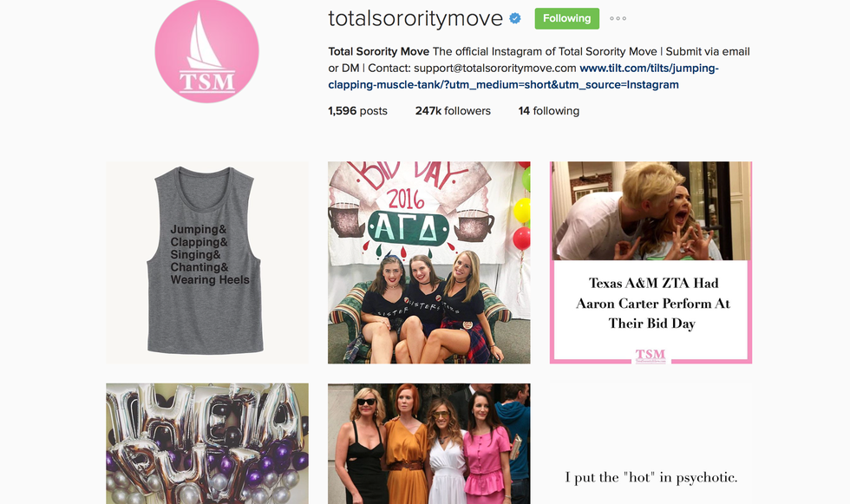850x504 pixels.
Task: Open the 247k followers list
Action: [x=453, y=110]
